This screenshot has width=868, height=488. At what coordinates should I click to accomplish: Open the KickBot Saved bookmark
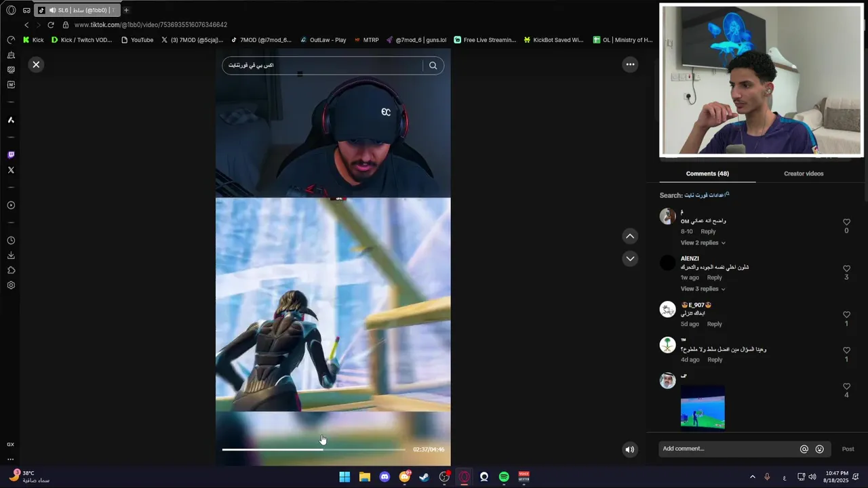[x=553, y=40]
